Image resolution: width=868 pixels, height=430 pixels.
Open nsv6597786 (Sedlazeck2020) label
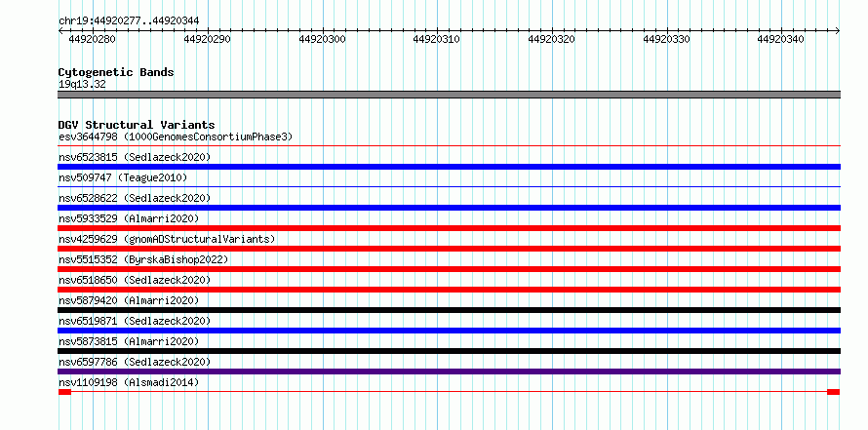tap(135, 362)
